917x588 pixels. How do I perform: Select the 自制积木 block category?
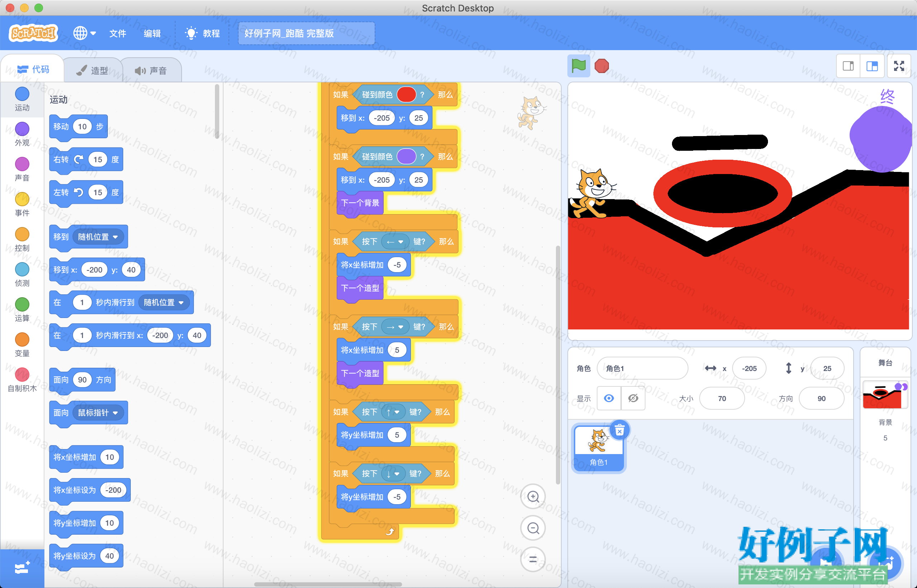(x=22, y=380)
